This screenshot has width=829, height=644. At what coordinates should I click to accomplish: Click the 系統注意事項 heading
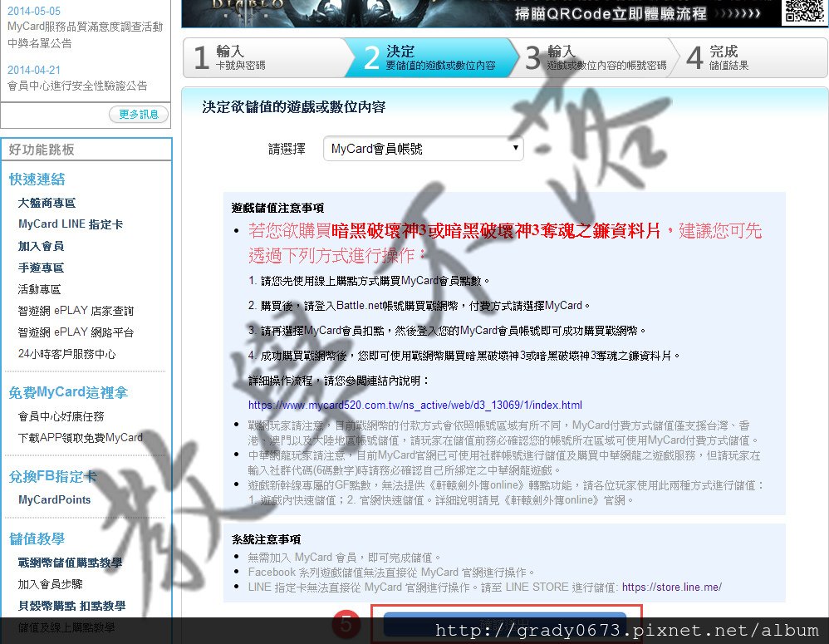click(x=266, y=539)
